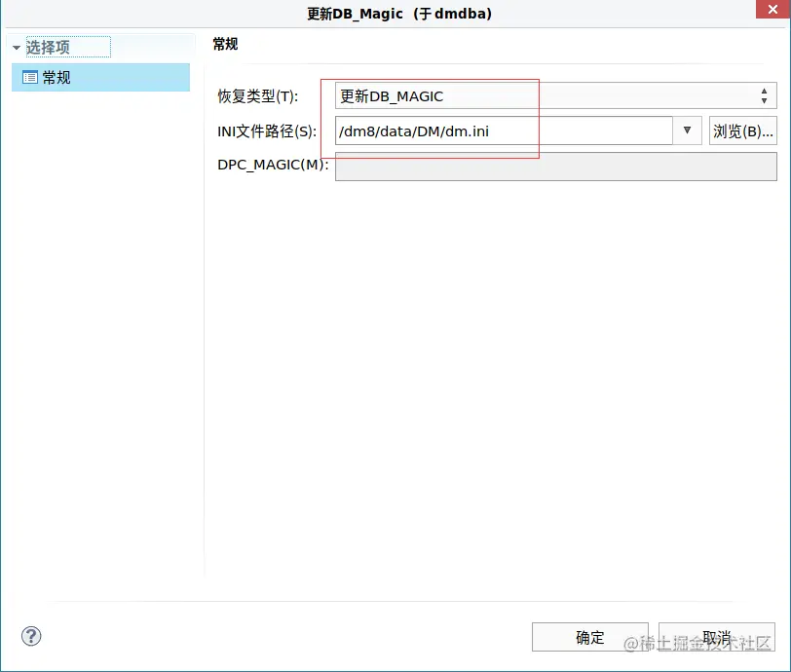Image resolution: width=791 pixels, height=672 pixels.
Task: Click the red close icon in title bar
Action: [774, 10]
